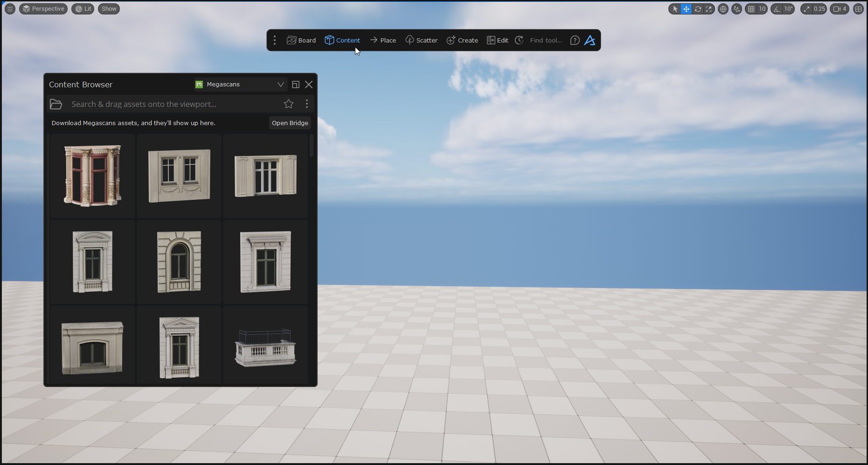Switch to the Scatter tool tab
The height and width of the screenshot is (465, 868).
421,41
